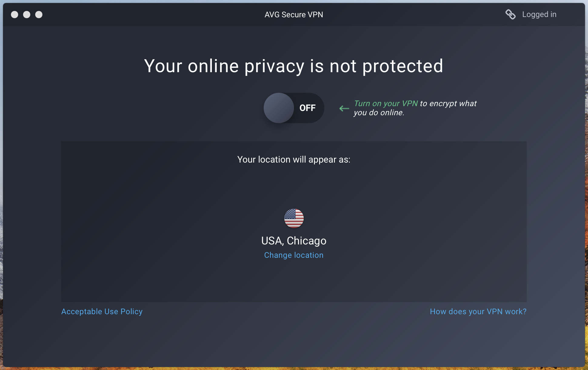Open the Acceptable Use Policy link
The height and width of the screenshot is (370, 588).
(x=102, y=311)
